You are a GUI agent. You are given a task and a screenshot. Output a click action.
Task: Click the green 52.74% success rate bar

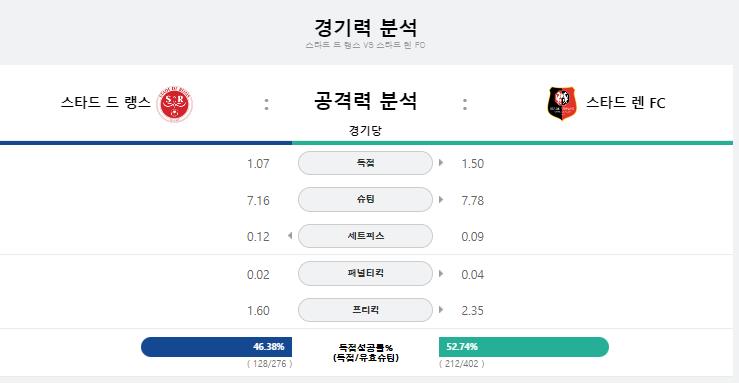pos(524,347)
